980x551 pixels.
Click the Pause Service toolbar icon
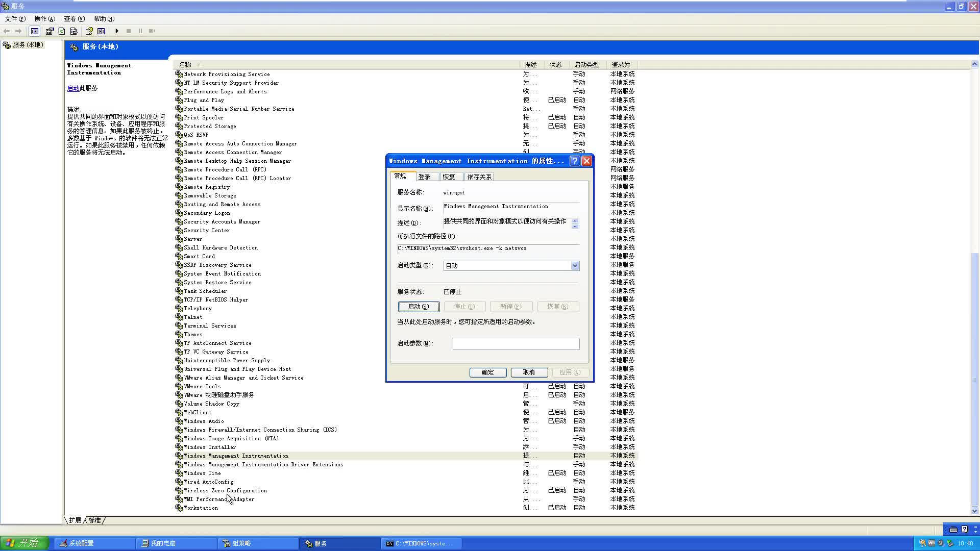pyautogui.click(x=140, y=31)
